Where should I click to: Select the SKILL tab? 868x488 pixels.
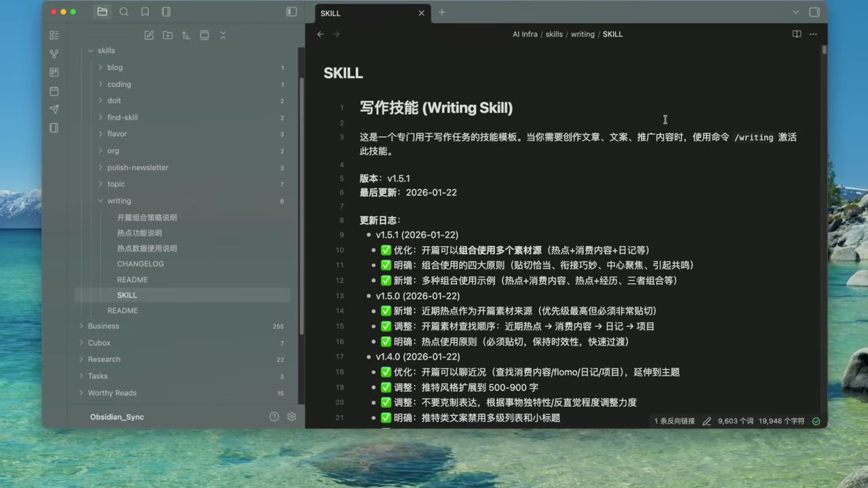click(x=330, y=13)
